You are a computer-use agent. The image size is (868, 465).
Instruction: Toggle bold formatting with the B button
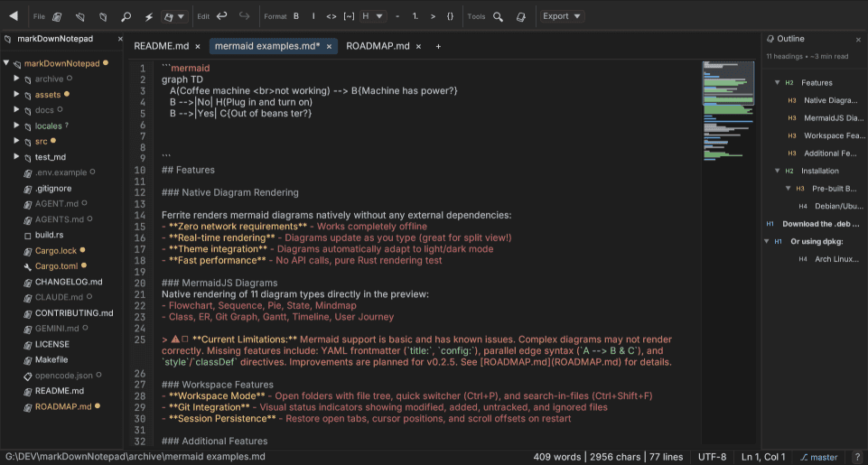pyautogui.click(x=296, y=16)
